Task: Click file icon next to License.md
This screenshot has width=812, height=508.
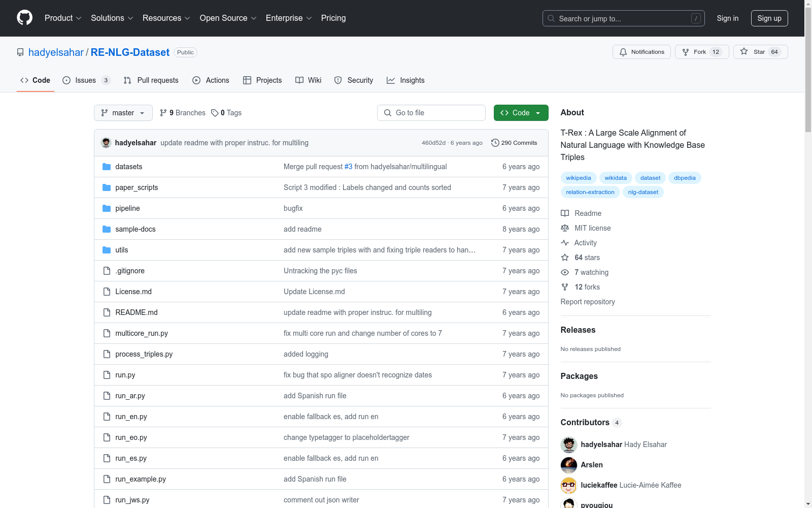Action: 107,292
